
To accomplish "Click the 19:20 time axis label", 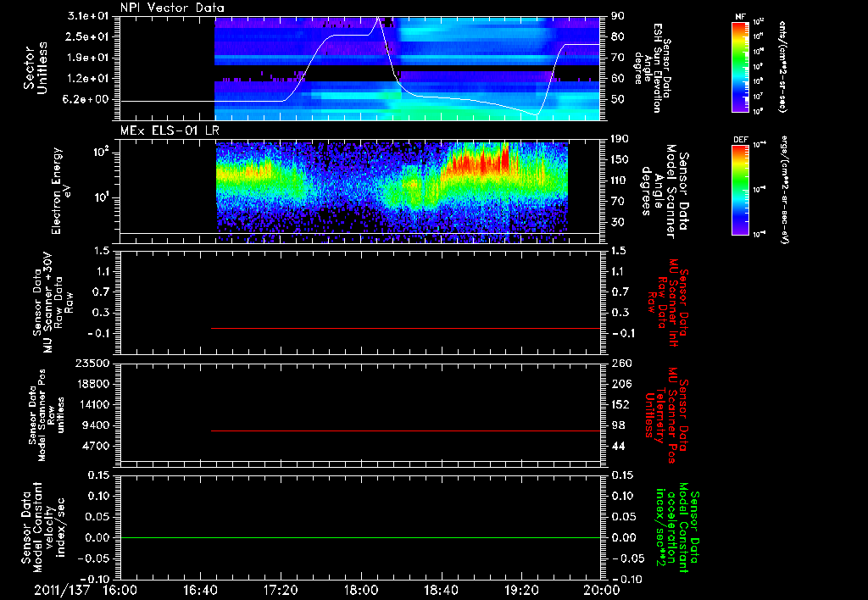I will click(x=521, y=590).
